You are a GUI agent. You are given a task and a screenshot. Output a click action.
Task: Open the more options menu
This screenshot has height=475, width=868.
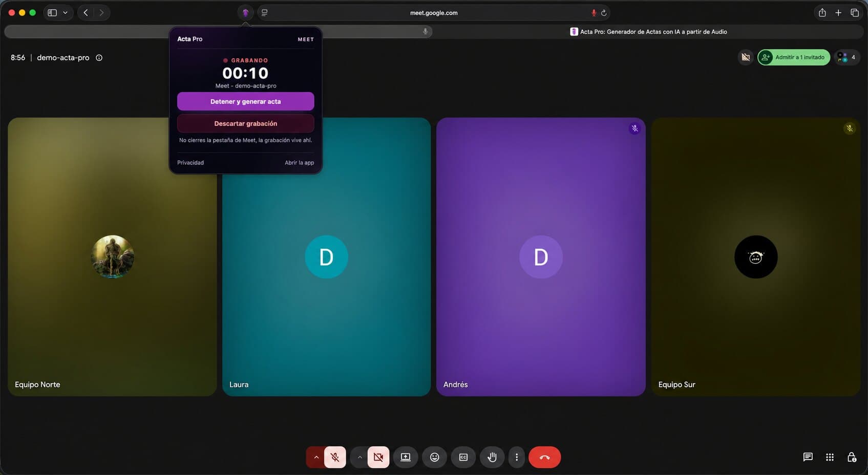coord(516,457)
